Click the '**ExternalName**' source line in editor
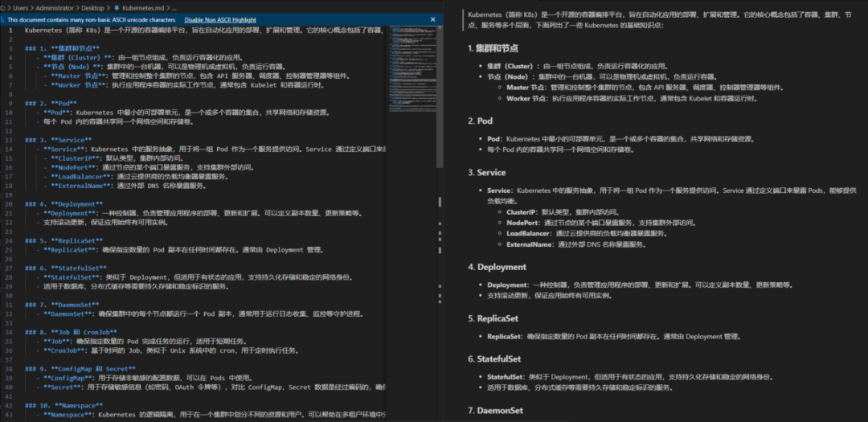 point(125,186)
